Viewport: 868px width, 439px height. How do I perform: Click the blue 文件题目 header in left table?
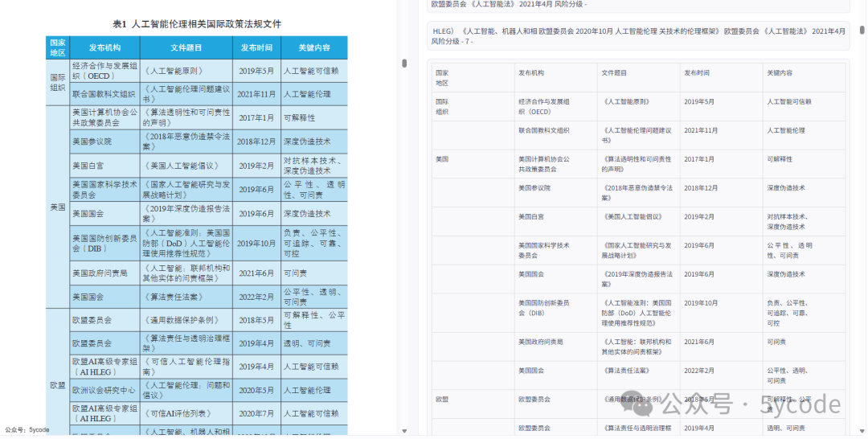click(186, 47)
